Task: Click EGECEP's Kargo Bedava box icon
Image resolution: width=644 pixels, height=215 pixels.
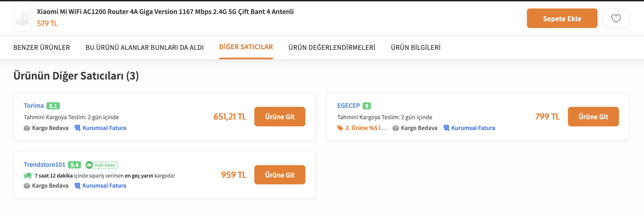Action: [x=396, y=128]
